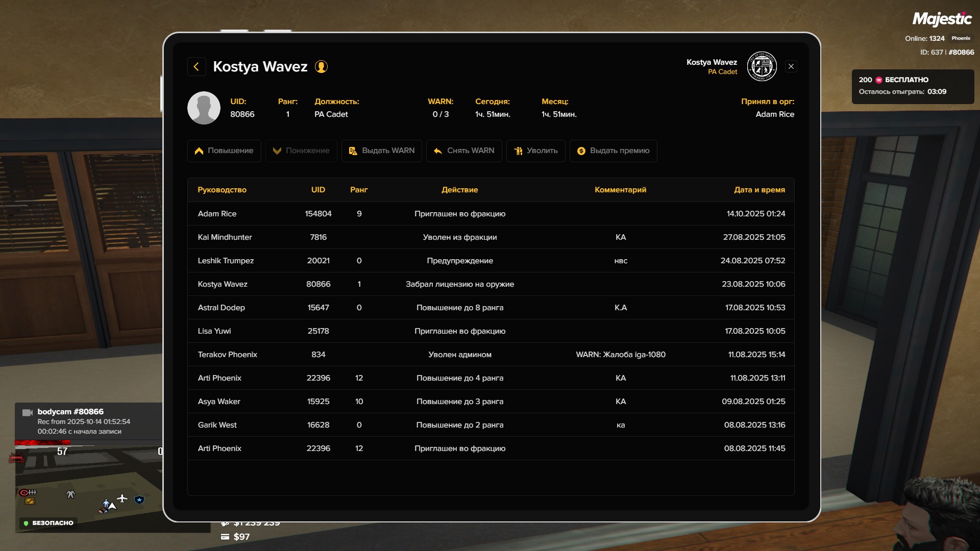The width and height of the screenshot is (980, 551).
Task: Click the airplane marker on minimap
Action: 122,498
